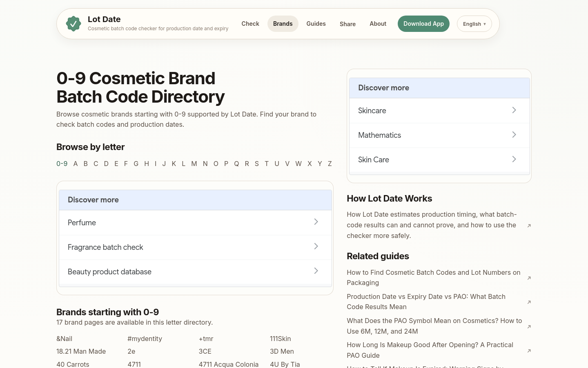Go to the Guides nav item
The width and height of the screenshot is (588, 368).
(x=316, y=24)
